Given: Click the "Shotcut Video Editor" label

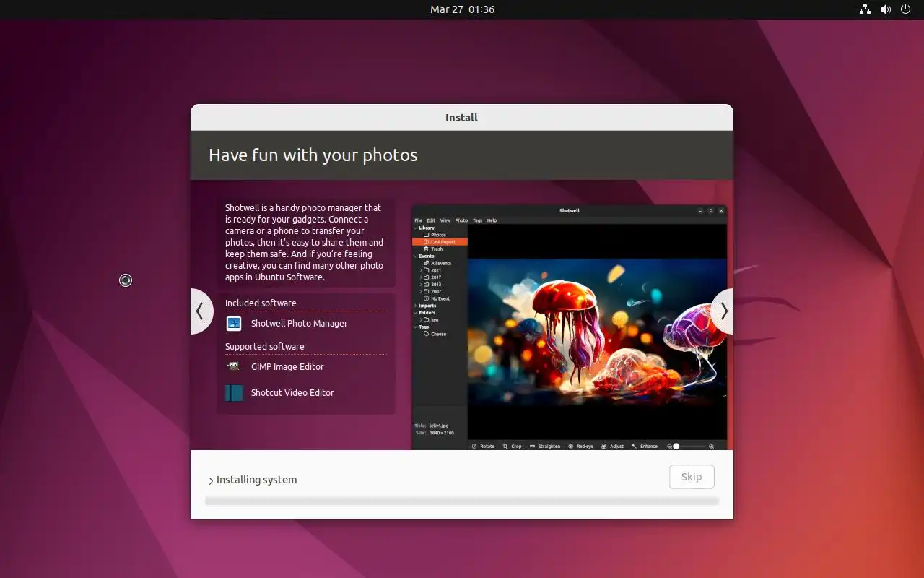Looking at the screenshot, I should 292,393.
